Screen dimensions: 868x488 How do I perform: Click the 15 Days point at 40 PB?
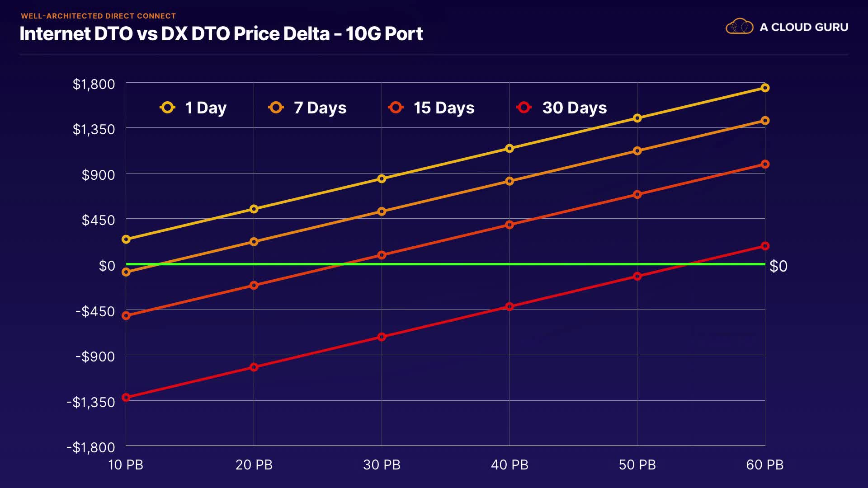coord(509,225)
